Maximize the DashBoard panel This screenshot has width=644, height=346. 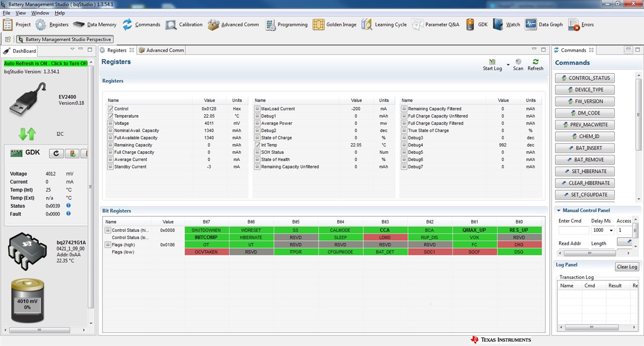coord(89,49)
